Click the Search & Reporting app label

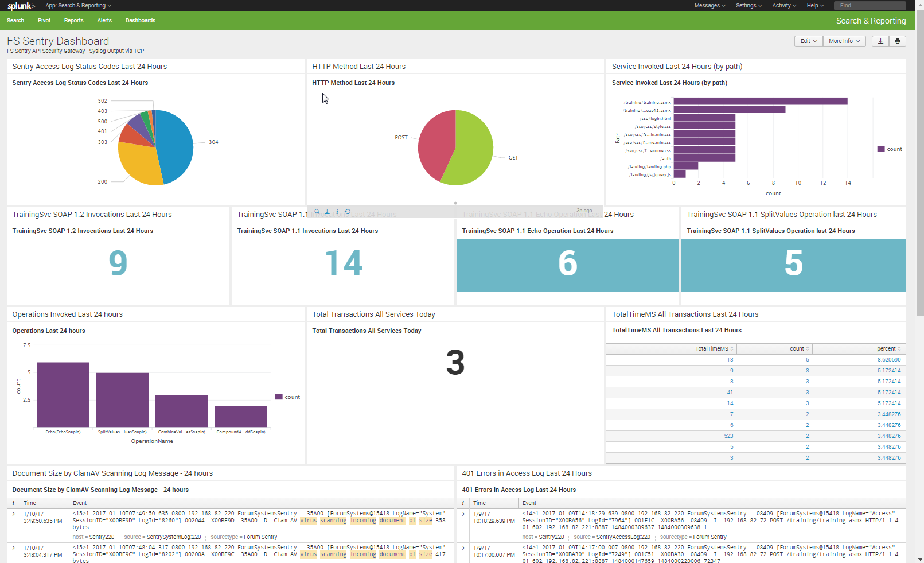coord(871,21)
